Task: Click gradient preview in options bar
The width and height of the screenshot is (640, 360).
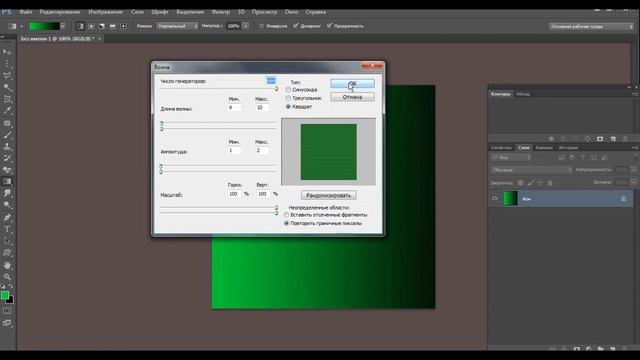Action: coord(44,26)
